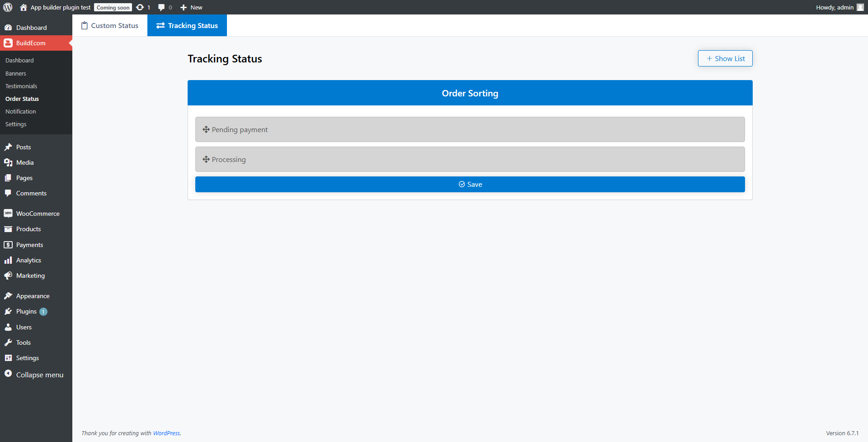Save the order sorting
Viewport: 868px width, 442px height.
[x=470, y=185]
